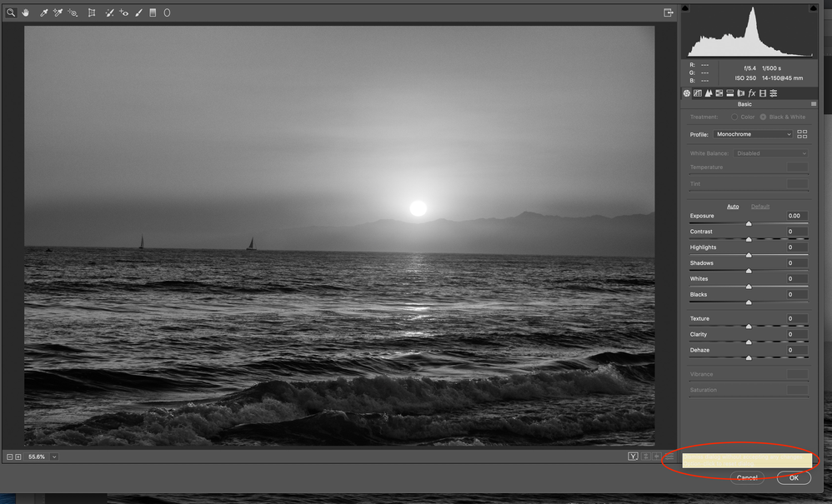This screenshot has width=832, height=504.
Task: Click the sunset photo preview
Action: 339,236
